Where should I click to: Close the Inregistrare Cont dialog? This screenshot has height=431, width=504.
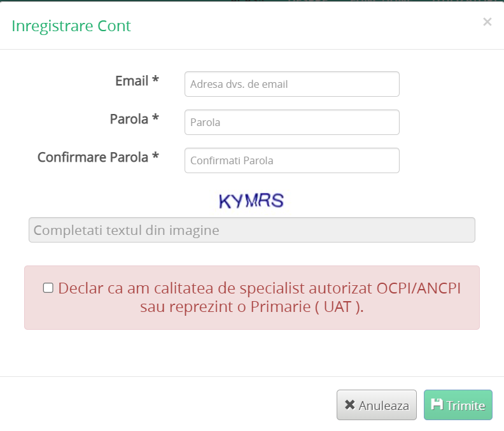(x=487, y=22)
